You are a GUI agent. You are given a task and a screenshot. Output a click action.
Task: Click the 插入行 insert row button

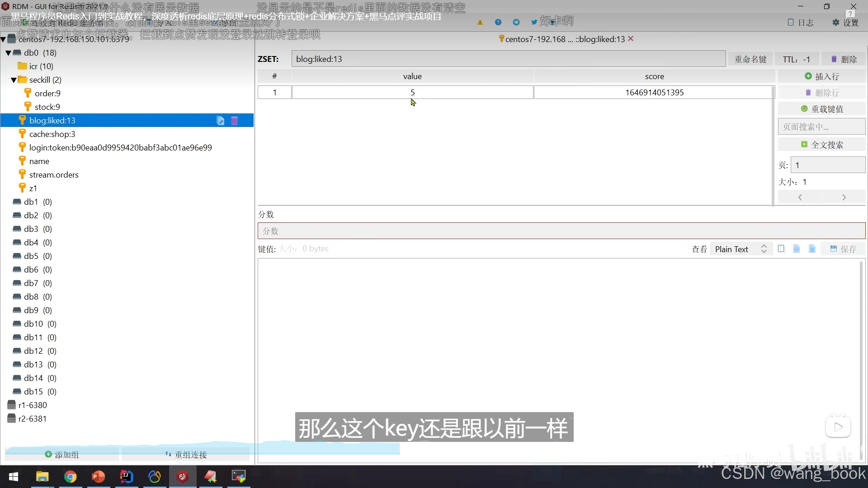[822, 76]
